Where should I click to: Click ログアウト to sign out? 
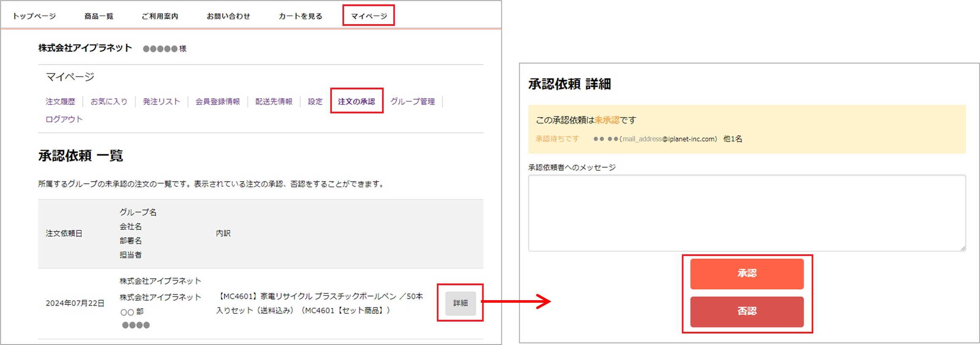(x=64, y=119)
